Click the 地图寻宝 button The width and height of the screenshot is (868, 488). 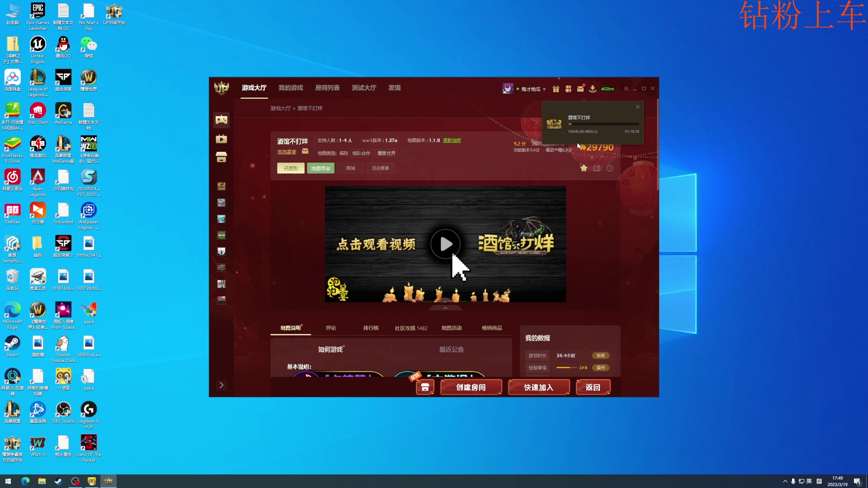(321, 168)
